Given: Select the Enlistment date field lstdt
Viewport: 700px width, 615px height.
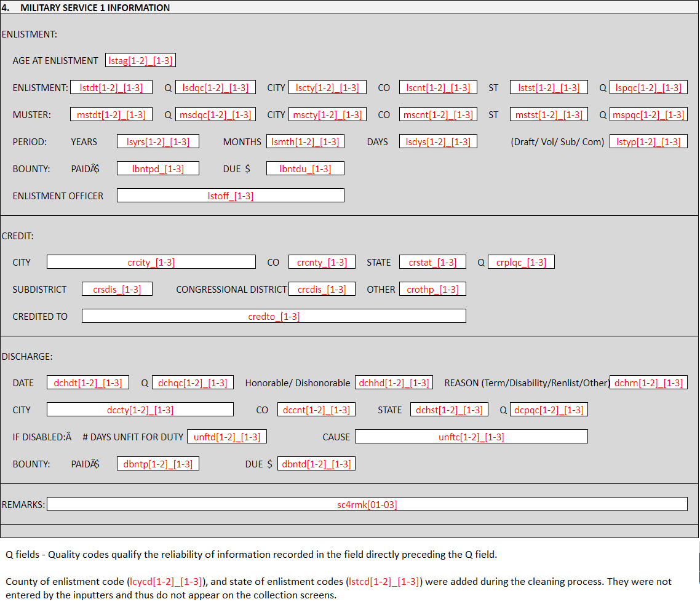Looking at the screenshot, I should tap(111, 87).
